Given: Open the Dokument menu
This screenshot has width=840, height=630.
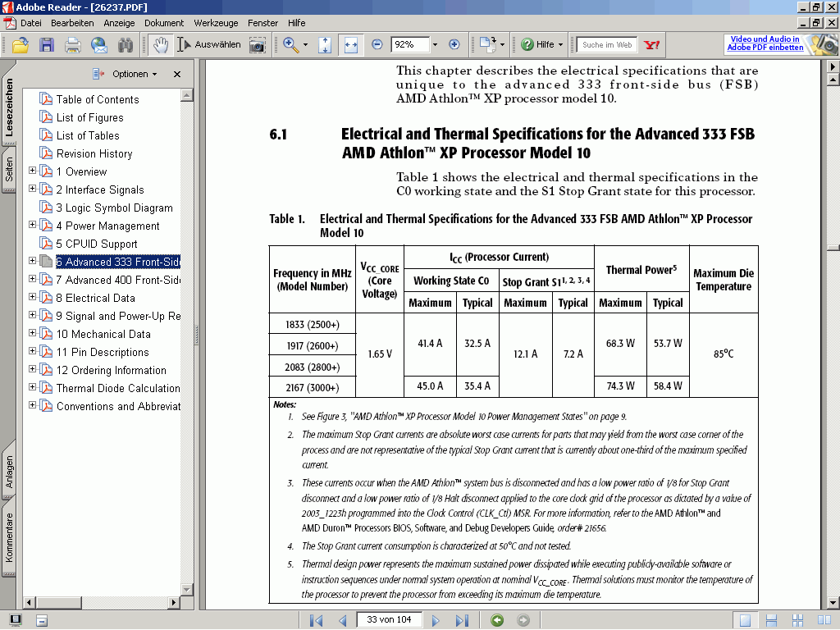Looking at the screenshot, I should click(164, 23).
